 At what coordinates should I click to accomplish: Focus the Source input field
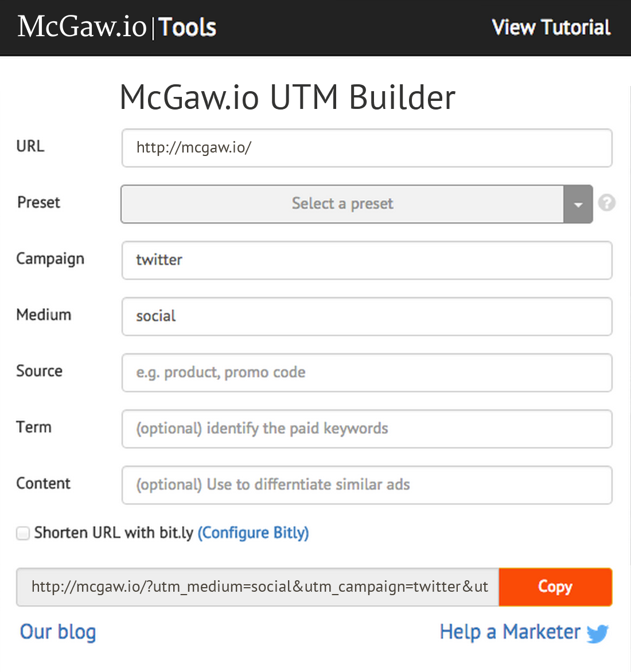point(367,373)
